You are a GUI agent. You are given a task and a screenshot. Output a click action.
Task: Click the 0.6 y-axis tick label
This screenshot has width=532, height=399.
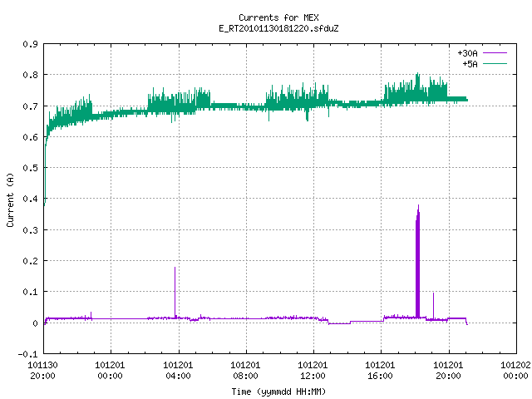point(30,137)
